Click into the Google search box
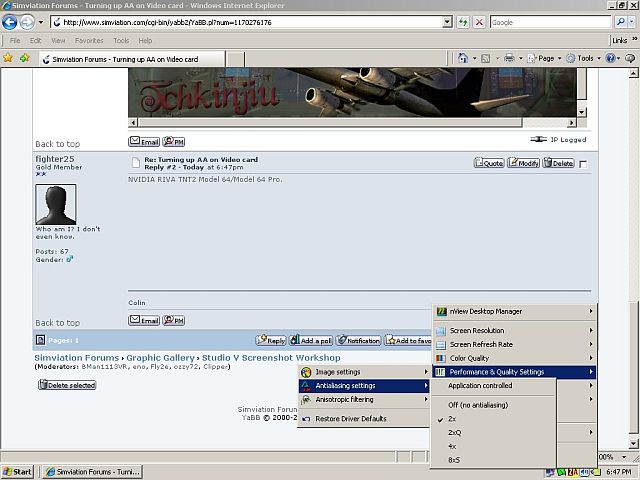The width and height of the screenshot is (640, 480). point(550,22)
